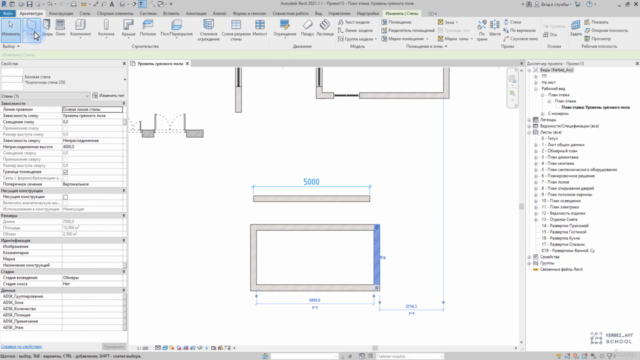Click the Стена opening tool in Проем
This screenshot has width=640, height=360.
[x=512, y=22]
